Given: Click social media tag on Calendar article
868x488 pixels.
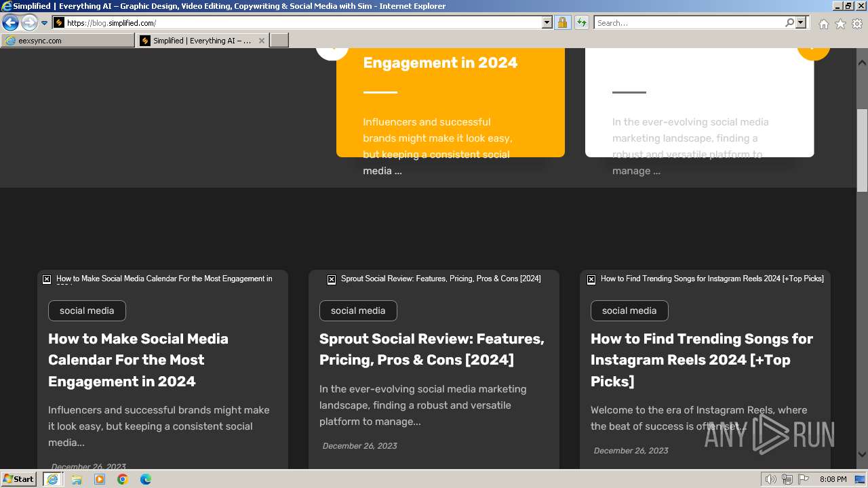Looking at the screenshot, I should (x=87, y=310).
